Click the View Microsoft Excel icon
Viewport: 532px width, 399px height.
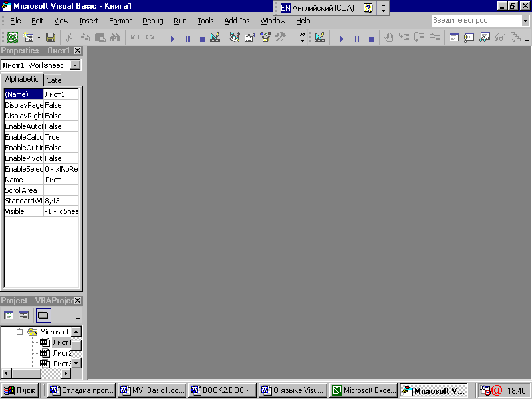coord(13,37)
